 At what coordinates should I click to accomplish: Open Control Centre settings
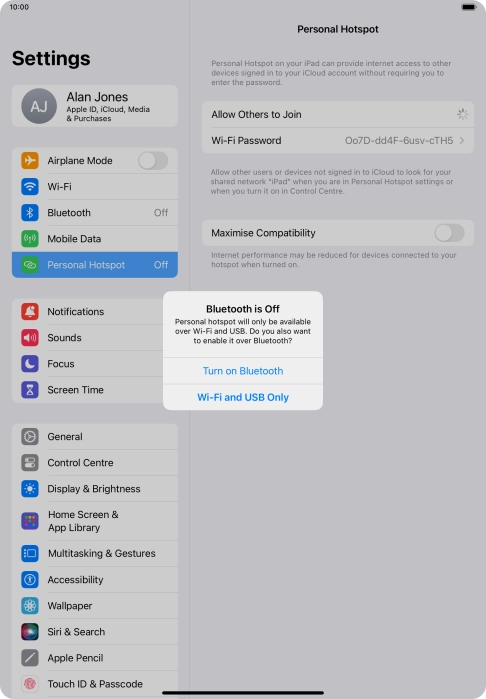[95, 463]
